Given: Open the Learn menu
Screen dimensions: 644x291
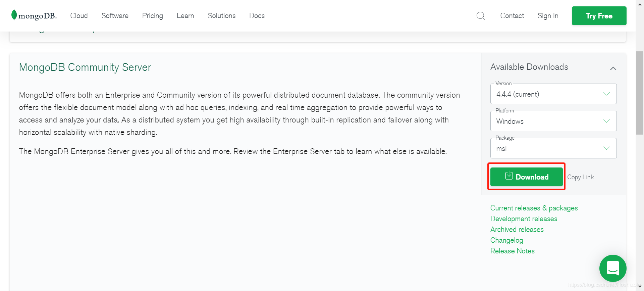Looking at the screenshot, I should [x=185, y=16].
